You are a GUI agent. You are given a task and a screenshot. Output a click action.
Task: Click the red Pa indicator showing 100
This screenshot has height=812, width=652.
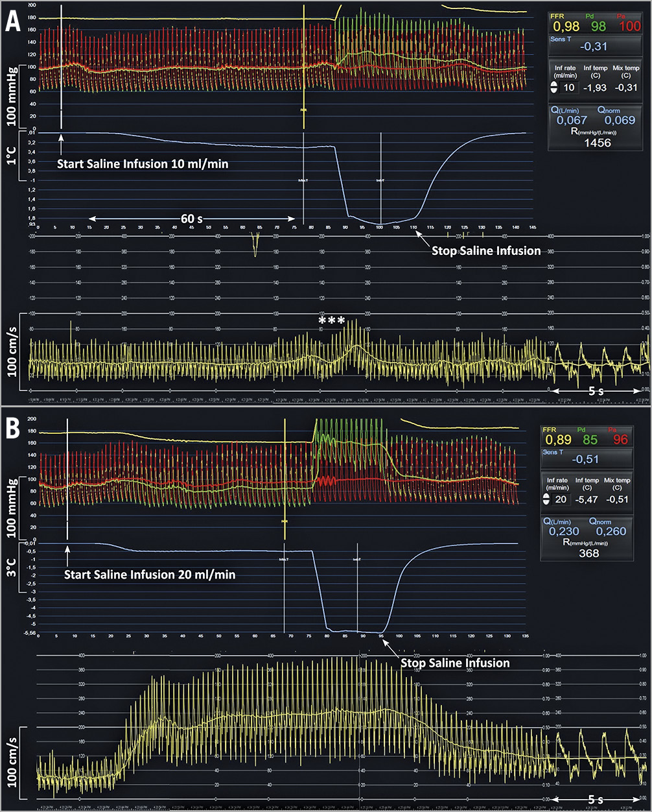point(631,25)
